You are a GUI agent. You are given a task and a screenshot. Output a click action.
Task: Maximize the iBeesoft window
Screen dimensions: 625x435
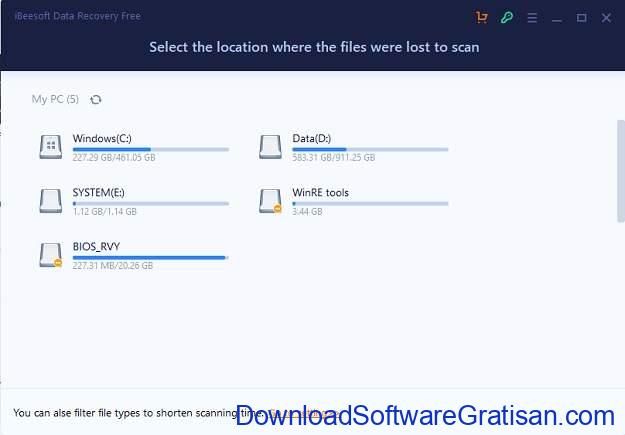tap(582, 18)
